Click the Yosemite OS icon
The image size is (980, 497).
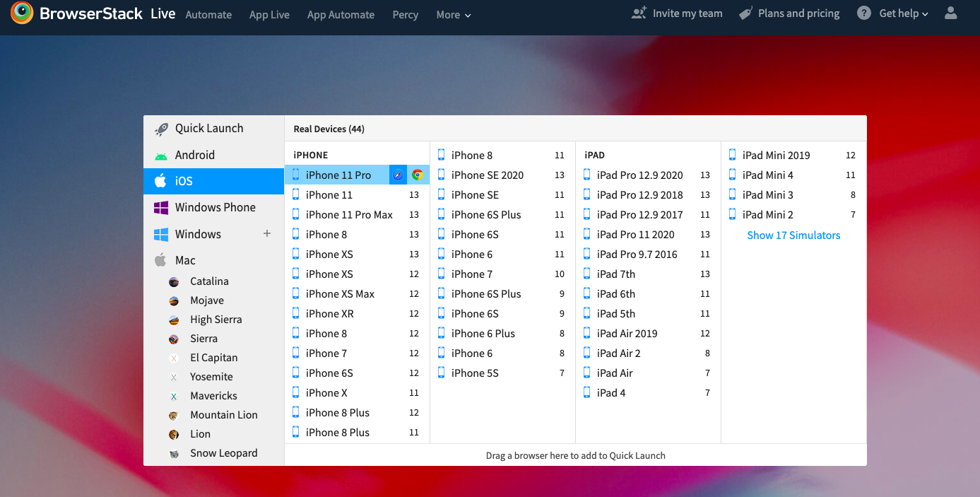174,377
